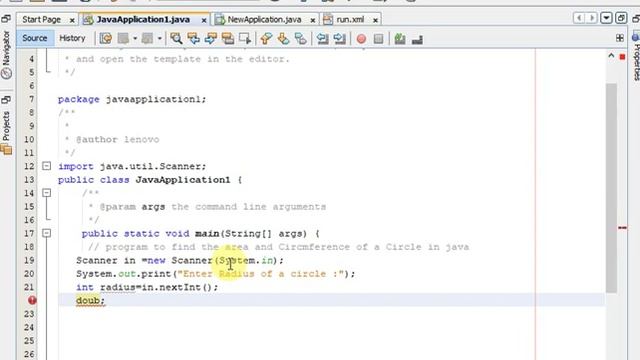Image resolution: width=640 pixels, height=360 pixels.
Task: Click the chevron above the error stripe
Action: (611, 56)
